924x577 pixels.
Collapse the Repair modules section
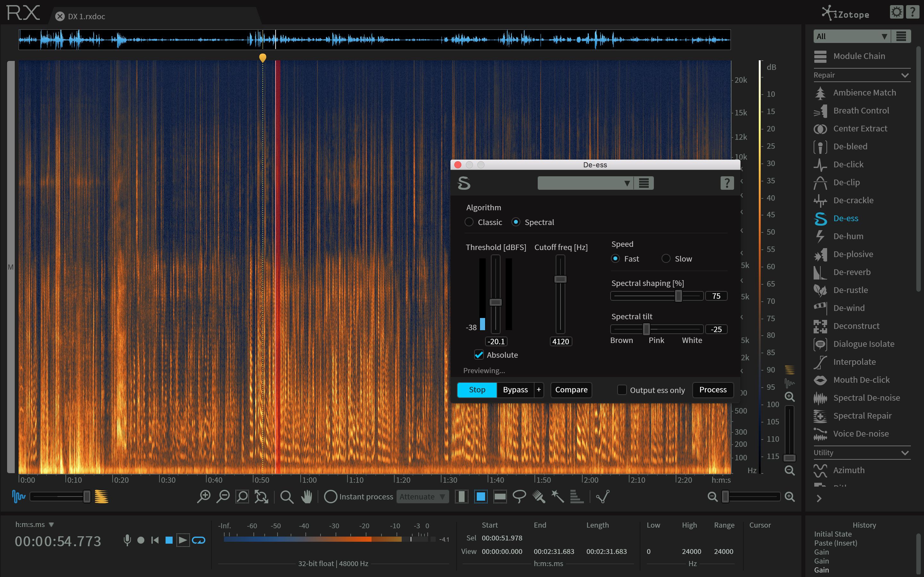pyautogui.click(x=904, y=75)
